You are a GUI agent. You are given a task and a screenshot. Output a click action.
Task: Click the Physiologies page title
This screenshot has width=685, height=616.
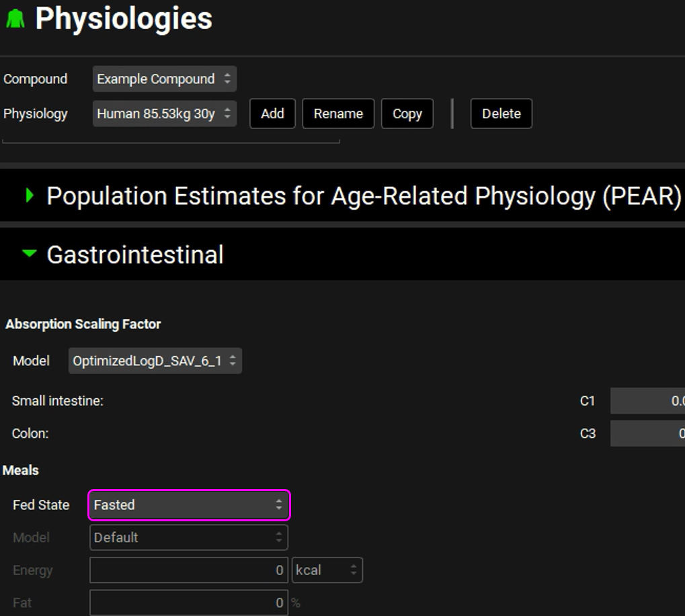pos(124,18)
